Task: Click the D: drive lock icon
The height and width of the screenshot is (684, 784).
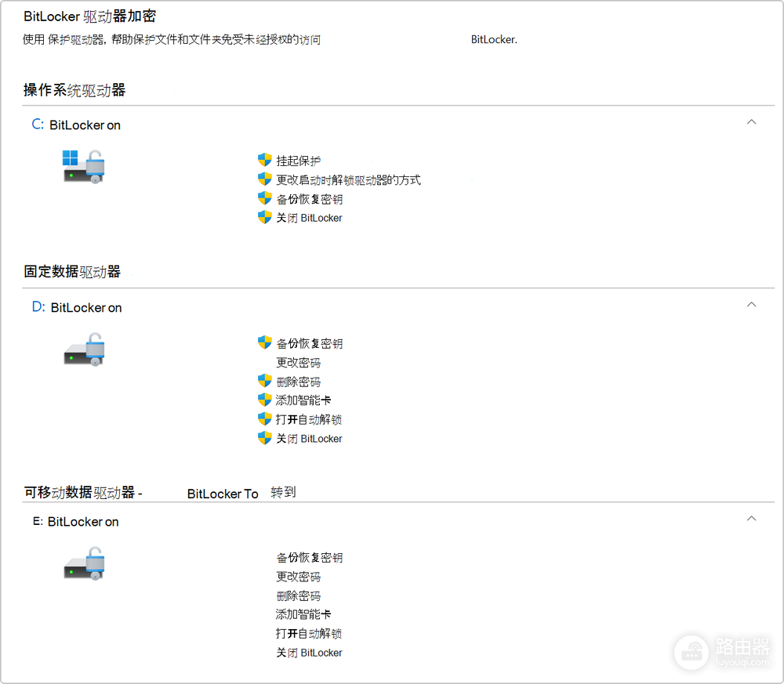Action: 84,349
